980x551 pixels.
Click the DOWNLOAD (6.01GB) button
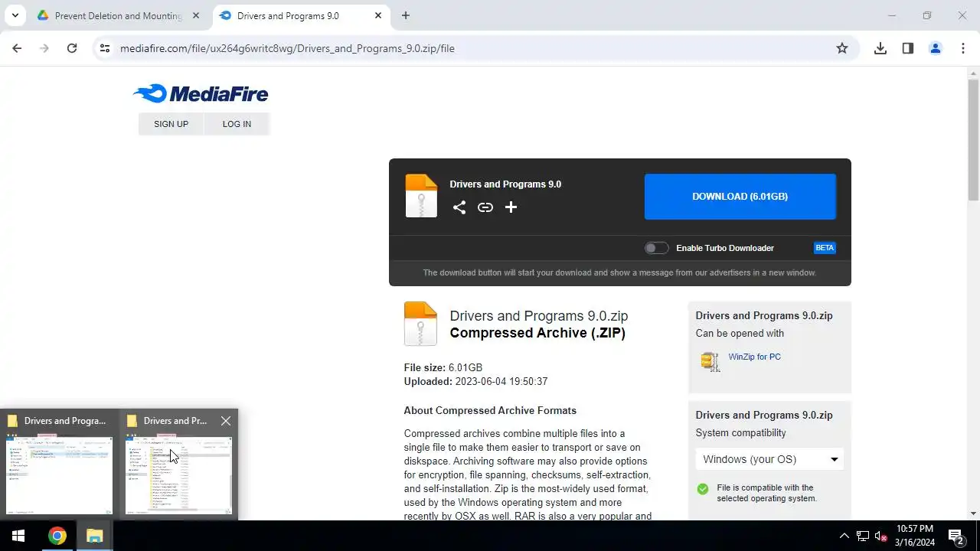740,197
